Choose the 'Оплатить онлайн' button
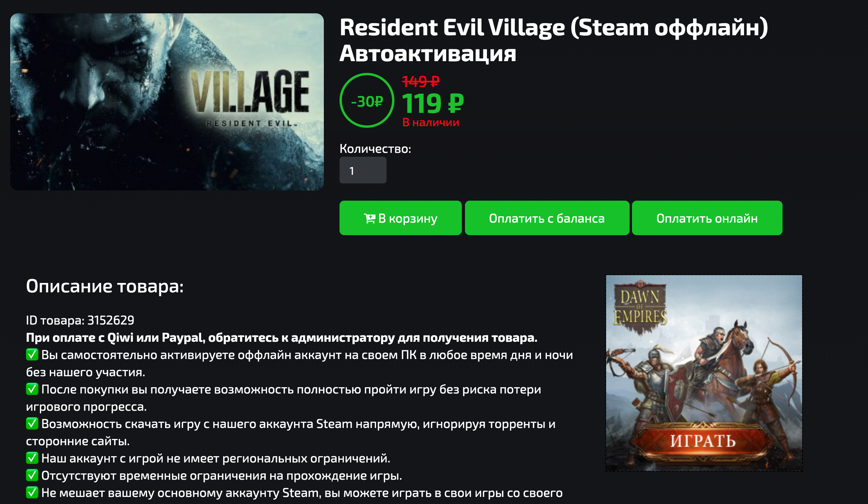The width and height of the screenshot is (868, 504). (x=707, y=218)
